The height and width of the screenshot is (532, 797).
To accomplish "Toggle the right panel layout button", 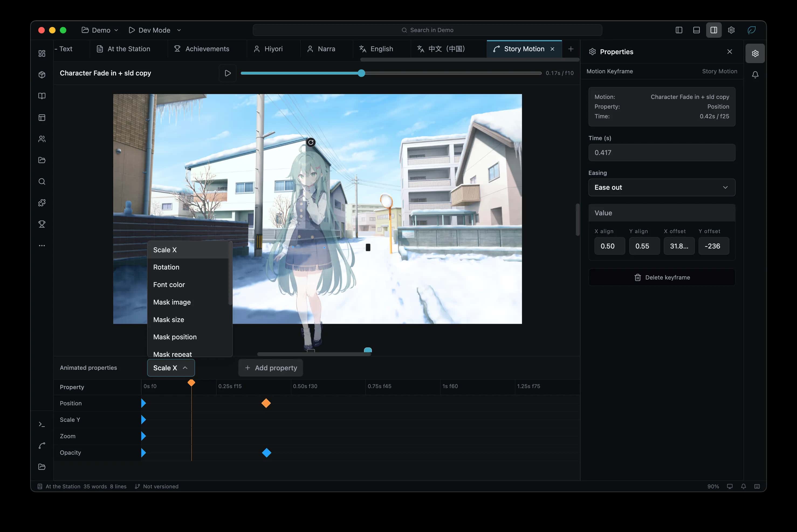I will point(714,30).
